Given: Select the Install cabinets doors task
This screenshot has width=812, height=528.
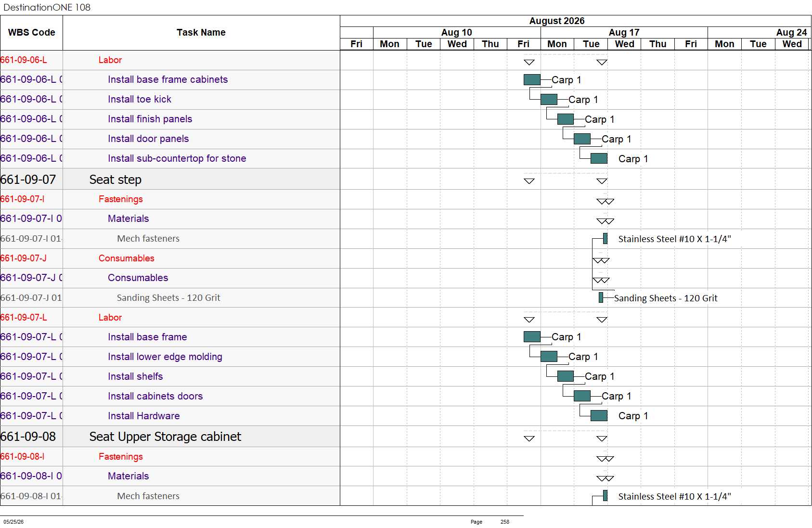Looking at the screenshot, I should (155, 396).
